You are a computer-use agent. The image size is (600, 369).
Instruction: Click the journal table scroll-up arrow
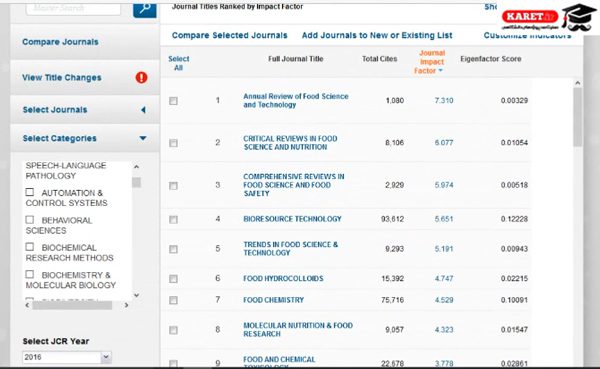(x=577, y=83)
